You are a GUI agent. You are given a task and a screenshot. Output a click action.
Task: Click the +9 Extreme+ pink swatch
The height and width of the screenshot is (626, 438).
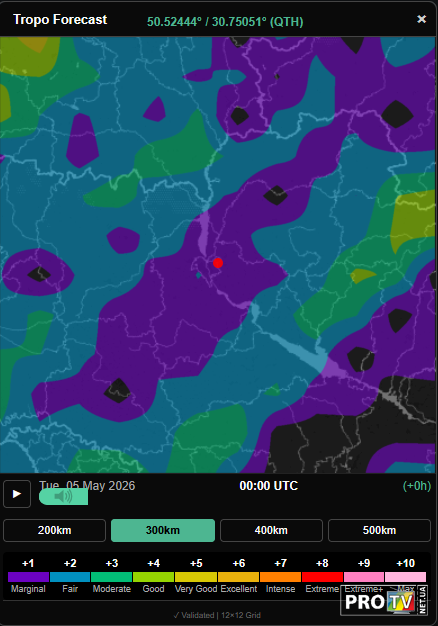click(364, 577)
